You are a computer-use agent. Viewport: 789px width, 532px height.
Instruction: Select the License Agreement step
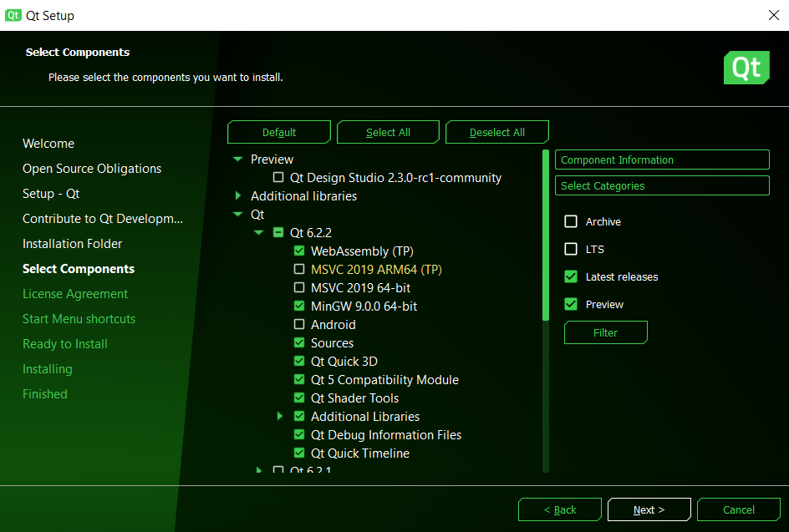tap(75, 294)
